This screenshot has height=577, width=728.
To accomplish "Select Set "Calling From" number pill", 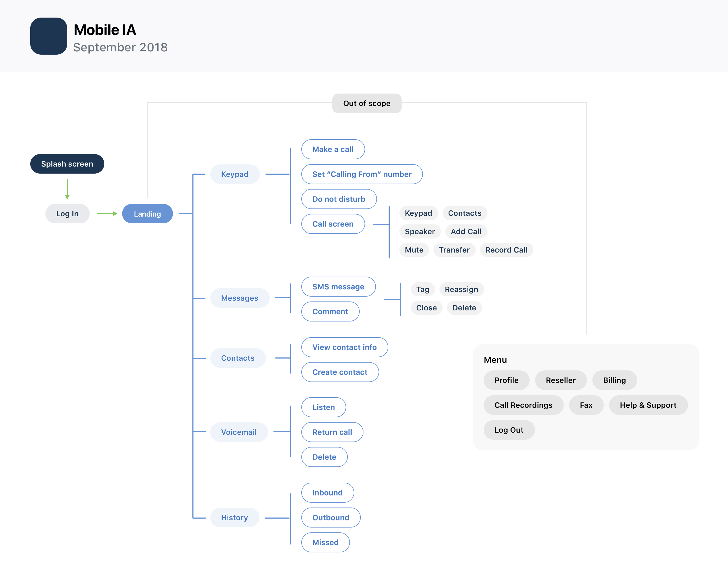I will pyautogui.click(x=362, y=174).
